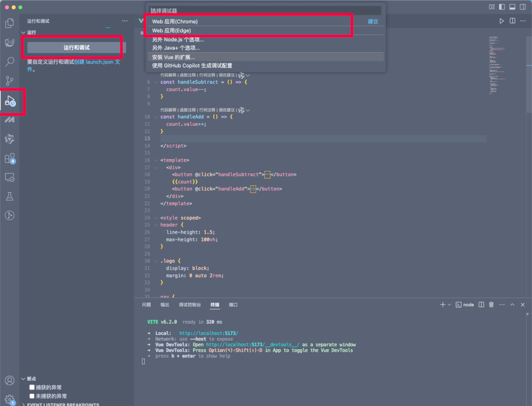The height and width of the screenshot is (406, 532).
Task: Collapse the 断点 breakpoints section
Action: coord(24,378)
